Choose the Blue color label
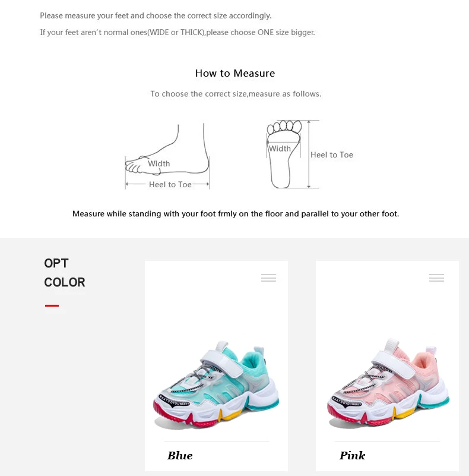Image resolution: width=469 pixels, height=476 pixels. 180,455
